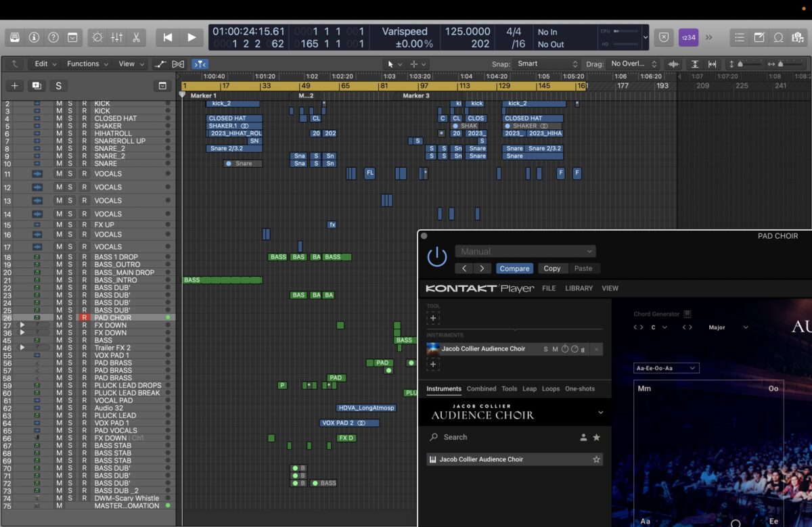Open the Functions menu dropdown
The image size is (812, 527).
[88, 64]
